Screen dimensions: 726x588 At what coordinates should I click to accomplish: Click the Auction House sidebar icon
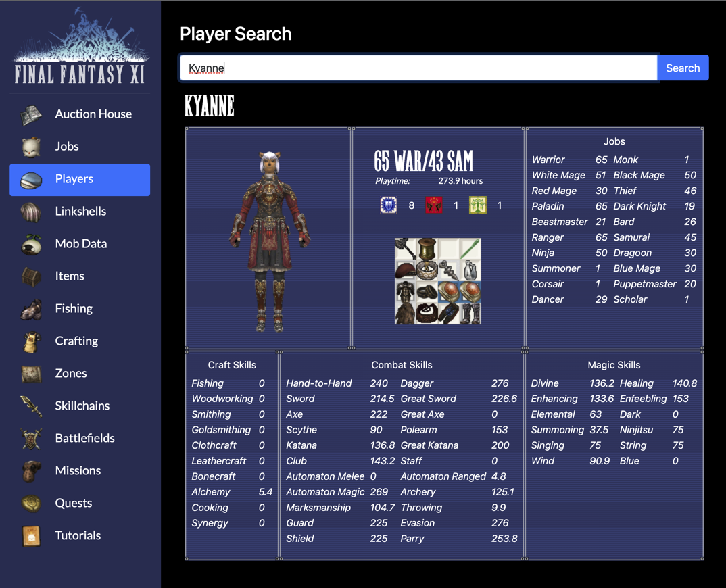(31, 114)
